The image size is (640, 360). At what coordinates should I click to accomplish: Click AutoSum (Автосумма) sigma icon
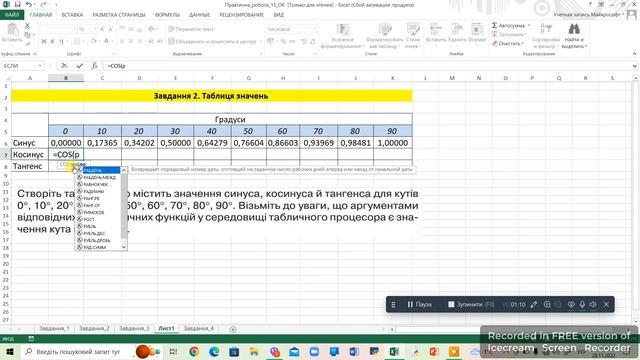tap(494, 25)
